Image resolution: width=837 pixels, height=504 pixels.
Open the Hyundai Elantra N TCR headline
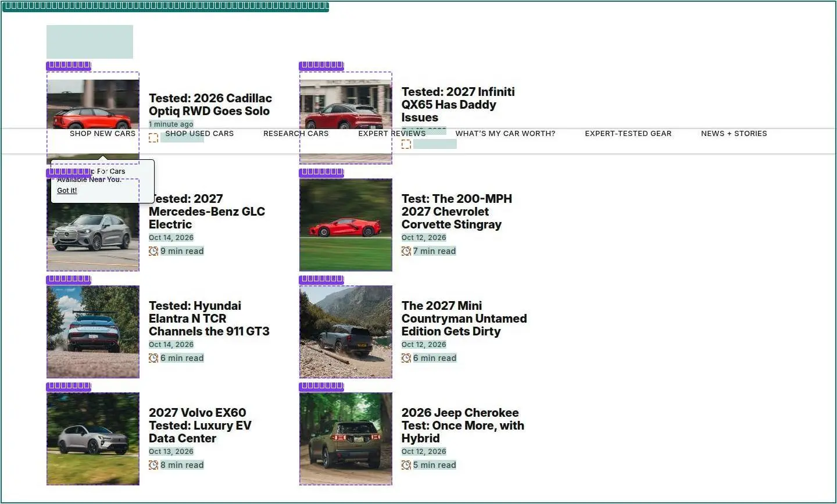click(209, 319)
